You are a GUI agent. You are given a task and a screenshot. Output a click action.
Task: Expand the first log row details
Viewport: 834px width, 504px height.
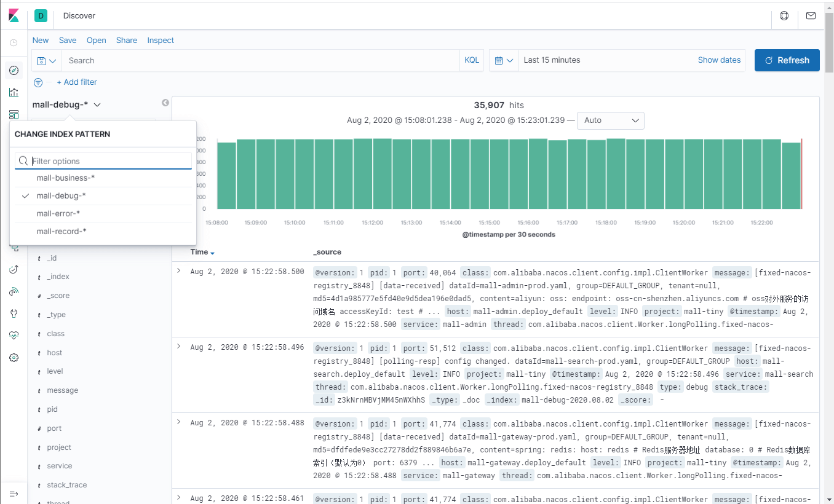(179, 270)
